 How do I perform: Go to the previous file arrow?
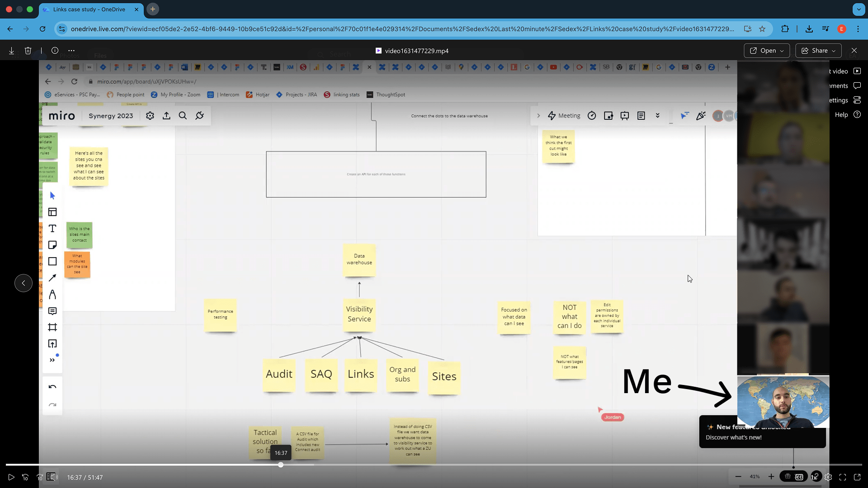tap(24, 283)
